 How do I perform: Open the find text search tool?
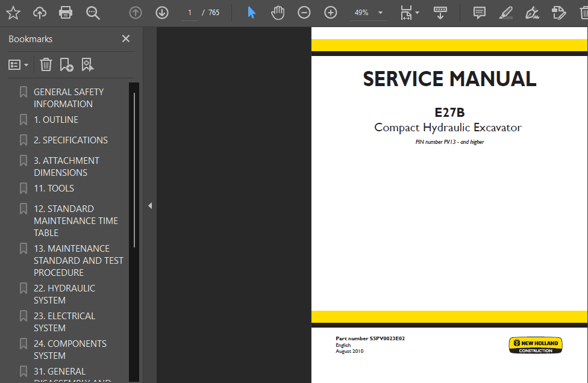tap(93, 13)
